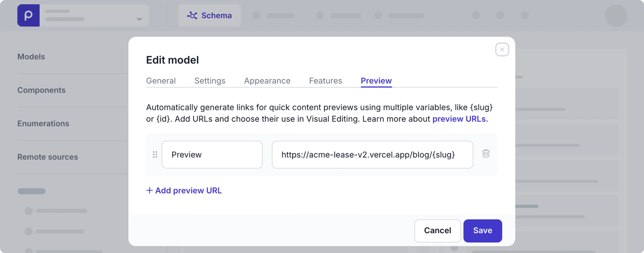Select Enumerations in the sidebar

(x=43, y=123)
